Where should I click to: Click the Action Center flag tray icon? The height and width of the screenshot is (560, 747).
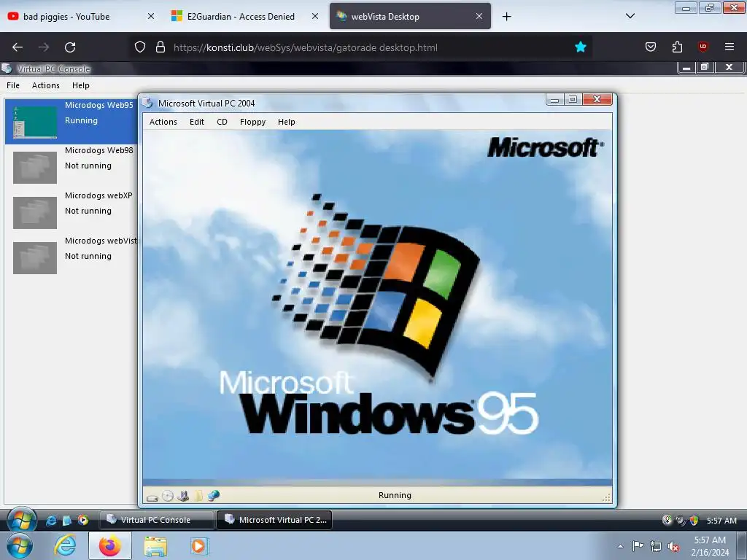pyautogui.click(x=638, y=545)
